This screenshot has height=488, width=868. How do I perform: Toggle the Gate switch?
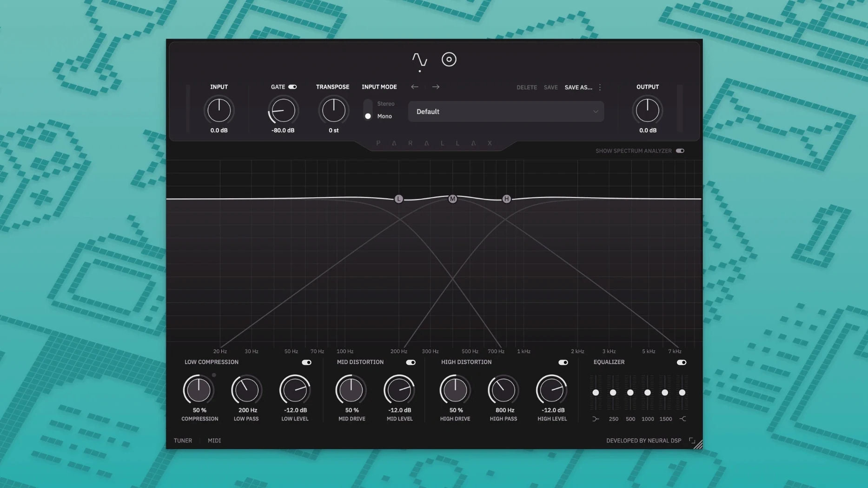click(292, 87)
